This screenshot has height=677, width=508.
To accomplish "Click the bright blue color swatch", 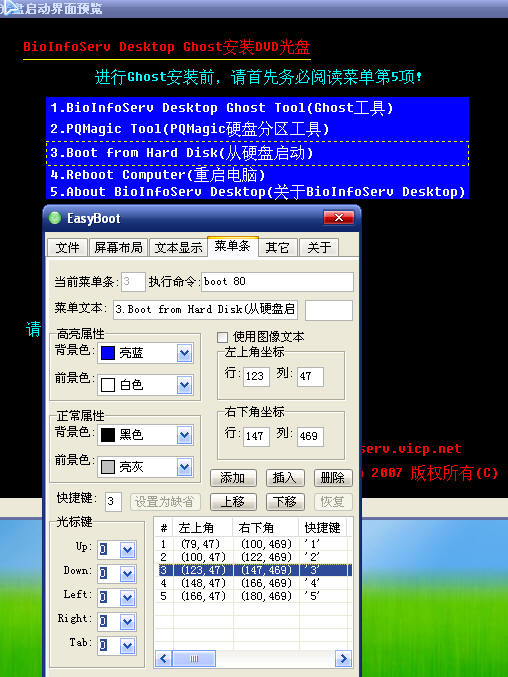I will 107,353.
